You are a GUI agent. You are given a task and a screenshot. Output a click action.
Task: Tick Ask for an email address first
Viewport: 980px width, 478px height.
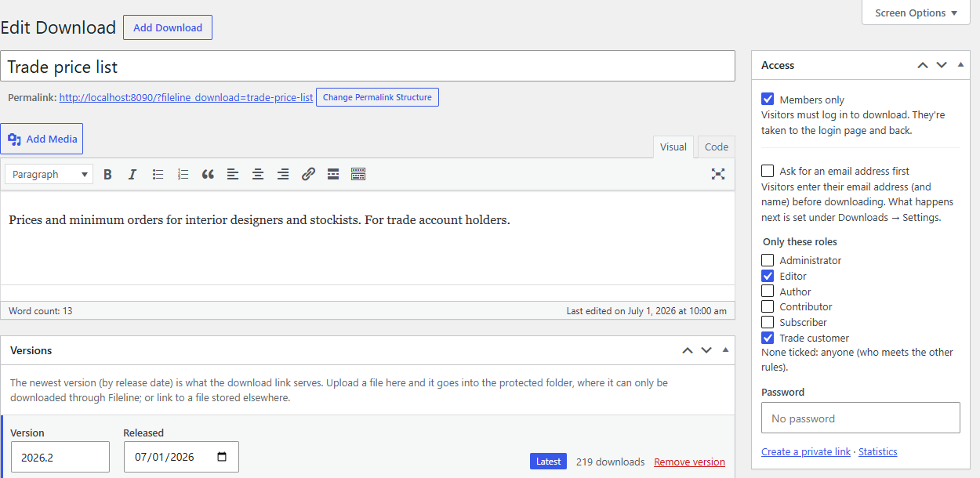(768, 171)
